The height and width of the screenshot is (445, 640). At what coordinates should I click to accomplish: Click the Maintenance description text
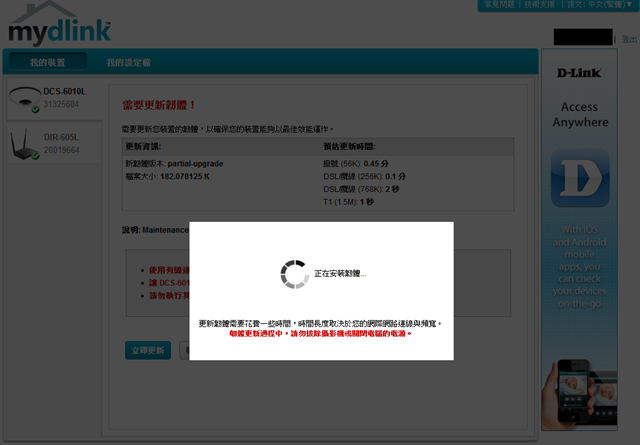tap(165, 230)
